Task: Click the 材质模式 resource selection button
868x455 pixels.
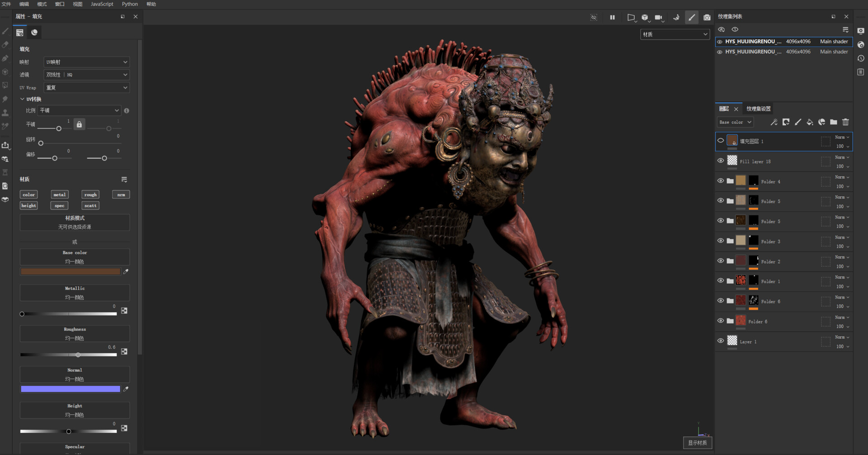Action: tap(75, 223)
